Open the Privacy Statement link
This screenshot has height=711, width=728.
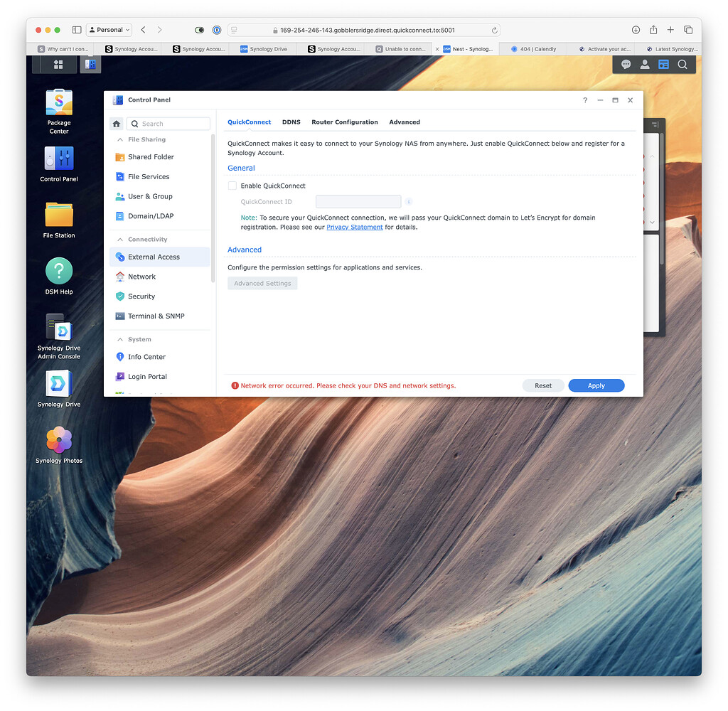coord(354,227)
